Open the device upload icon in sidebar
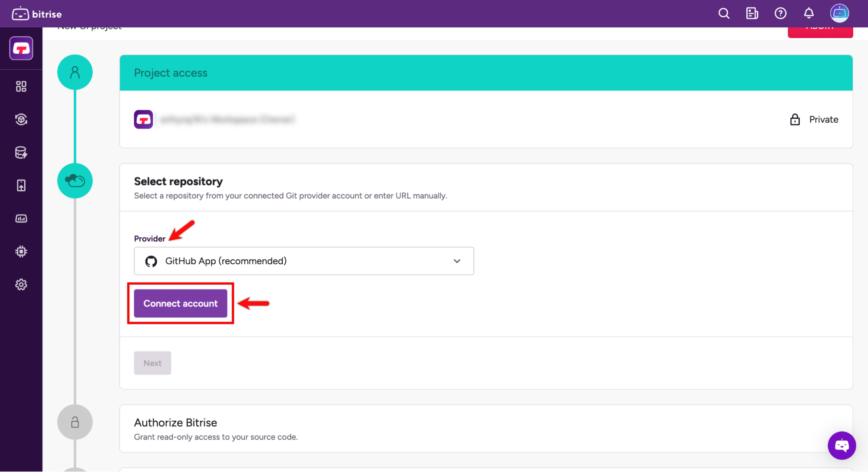This screenshot has width=868, height=472. point(21,186)
